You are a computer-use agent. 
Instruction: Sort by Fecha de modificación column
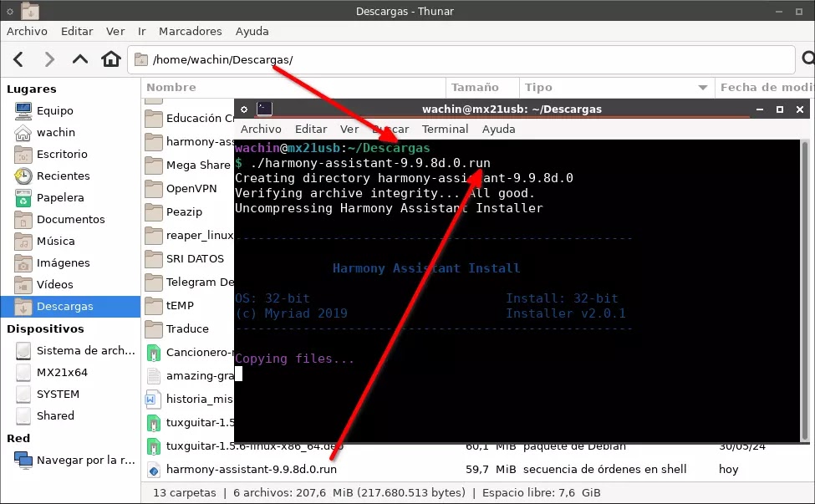point(765,87)
